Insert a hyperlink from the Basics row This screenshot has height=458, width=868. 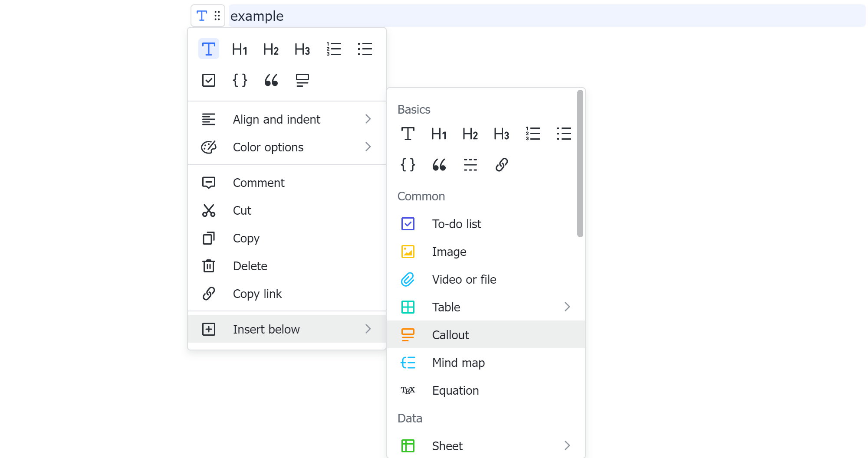pyautogui.click(x=501, y=165)
